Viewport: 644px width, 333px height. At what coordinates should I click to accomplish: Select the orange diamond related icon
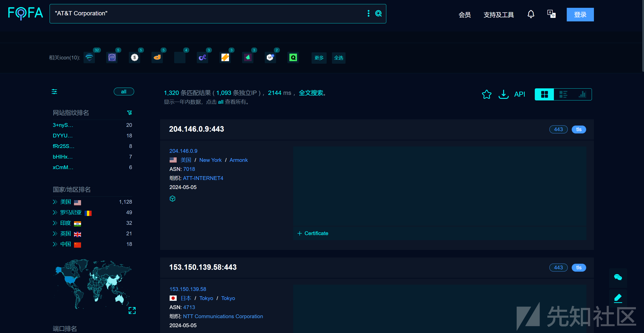point(225,58)
